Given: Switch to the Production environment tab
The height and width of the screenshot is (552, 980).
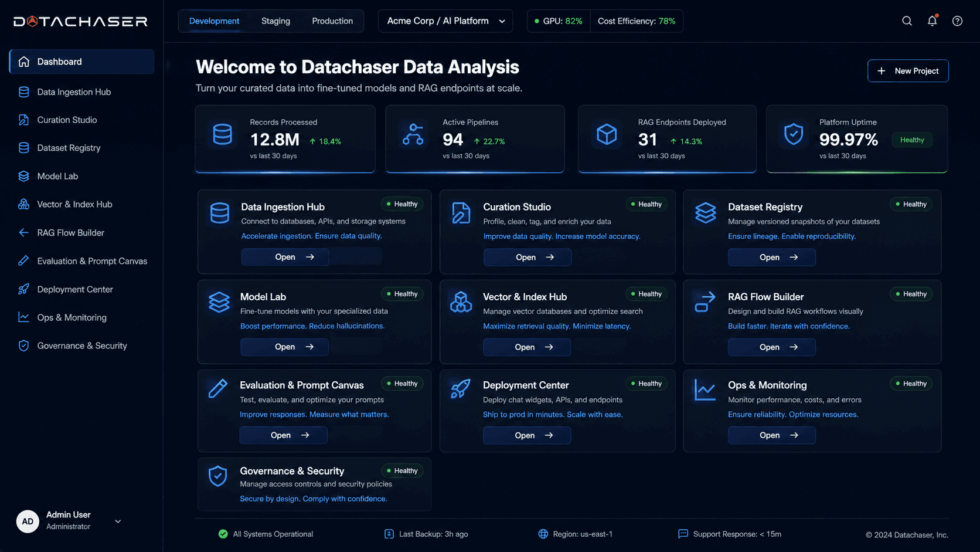Looking at the screenshot, I should point(332,21).
